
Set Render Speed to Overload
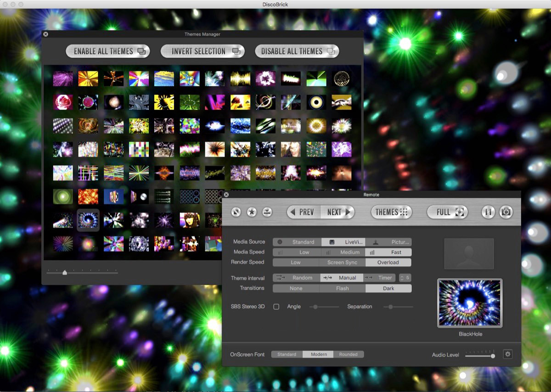(x=388, y=263)
